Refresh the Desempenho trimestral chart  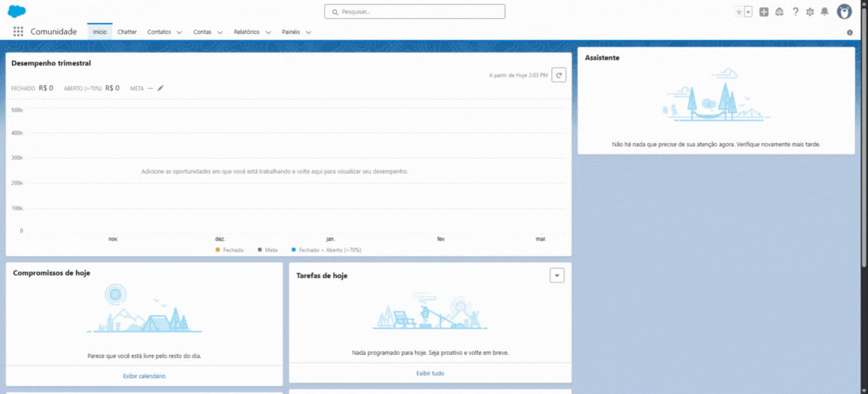point(558,75)
